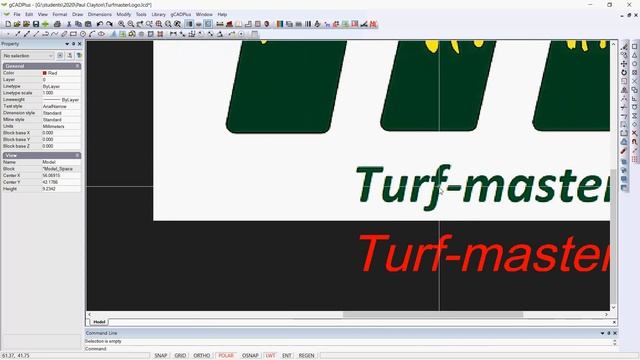Open the Text style value dropdown
640x360 pixels.
click(61, 106)
